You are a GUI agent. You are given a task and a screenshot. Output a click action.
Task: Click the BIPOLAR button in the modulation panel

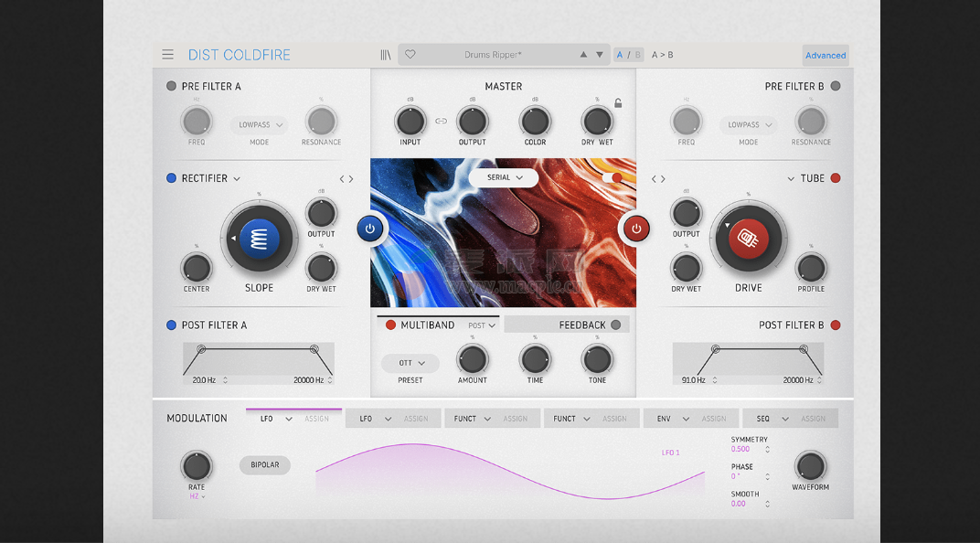pos(264,465)
